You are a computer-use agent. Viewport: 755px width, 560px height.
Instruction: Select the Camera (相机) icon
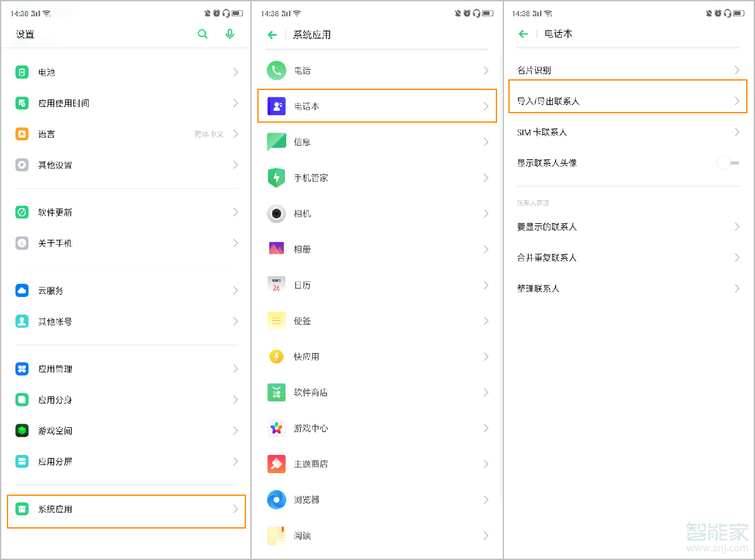pos(276,213)
